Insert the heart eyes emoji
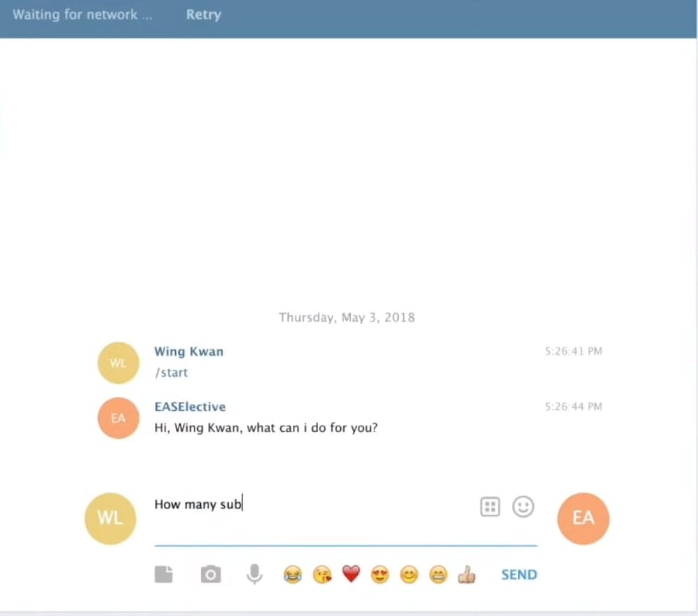698x616 pixels. point(380,575)
